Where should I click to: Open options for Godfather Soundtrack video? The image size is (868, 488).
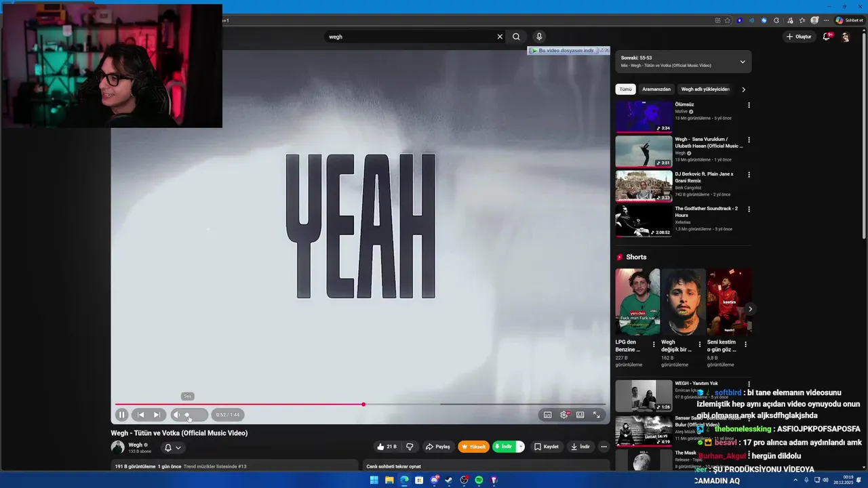pyautogui.click(x=749, y=209)
